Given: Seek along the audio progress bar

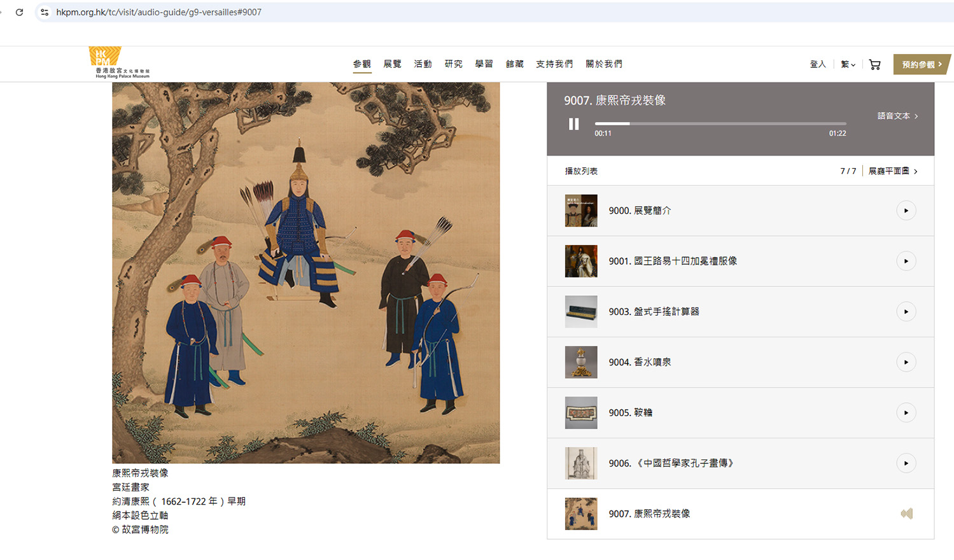Looking at the screenshot, I should tap(720, 123).
